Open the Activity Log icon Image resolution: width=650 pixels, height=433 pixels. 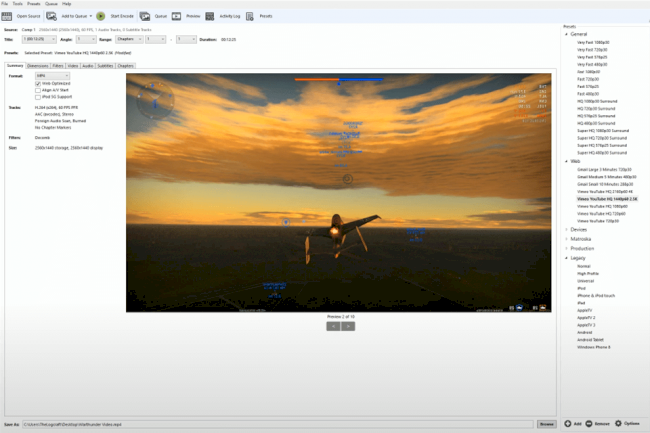[x=210, y=16]
